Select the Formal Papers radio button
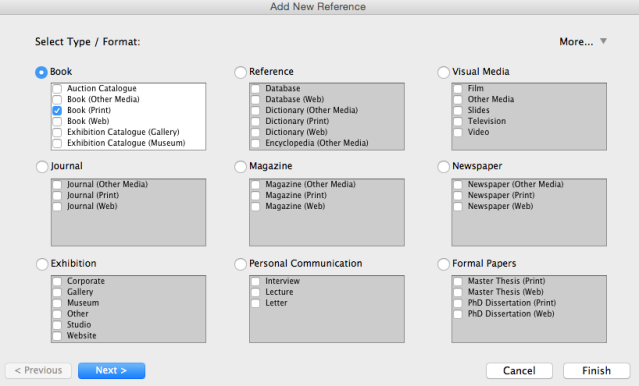 (443, 264)
